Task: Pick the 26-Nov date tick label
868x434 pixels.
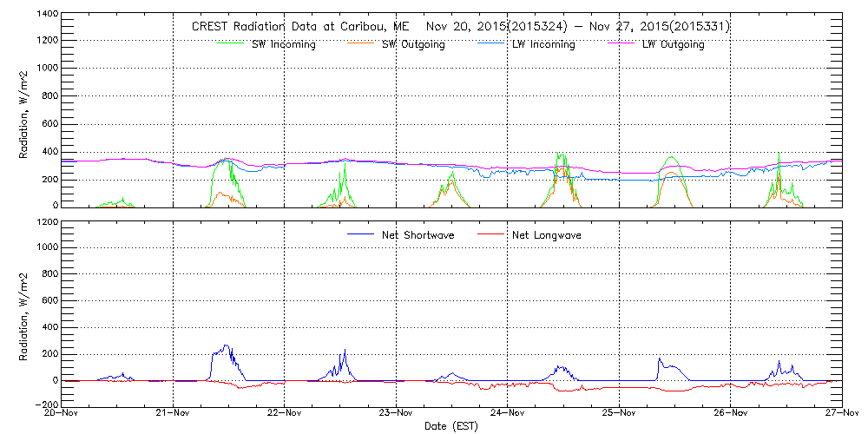Action: (x=730, y=414)
